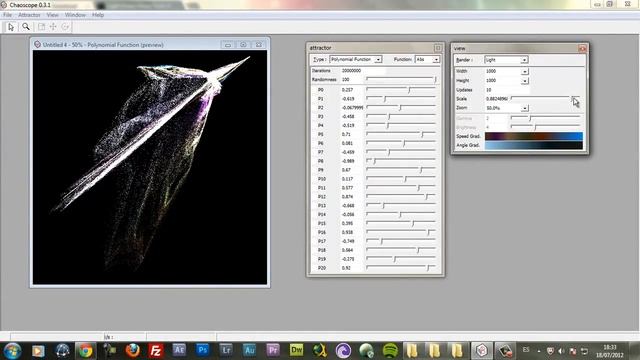Screen dimensions: 640x360
Task: Open the Window menu
Action: pos(75,15)
